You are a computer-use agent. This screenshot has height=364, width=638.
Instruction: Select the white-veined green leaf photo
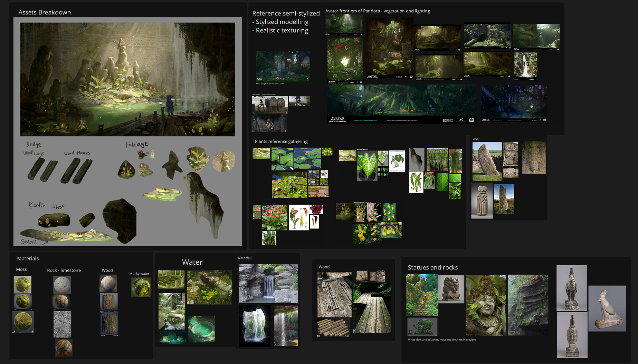367,166
